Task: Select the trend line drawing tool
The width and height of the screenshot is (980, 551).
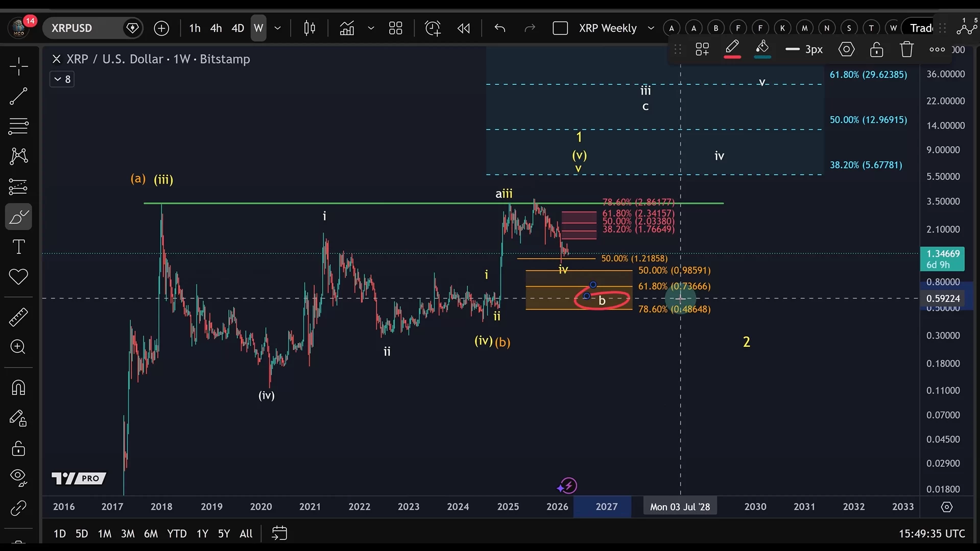Action: coord(19,97)
